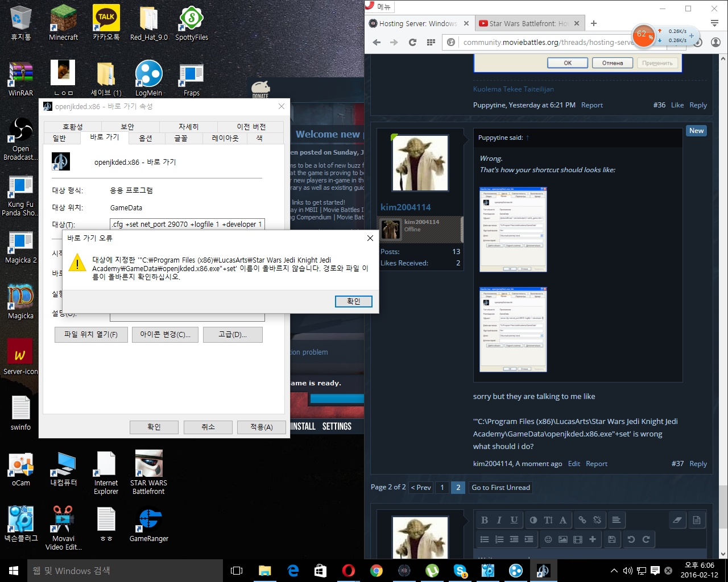Open the first screenshot thumbnail in quote

click(x=513, y=230)
